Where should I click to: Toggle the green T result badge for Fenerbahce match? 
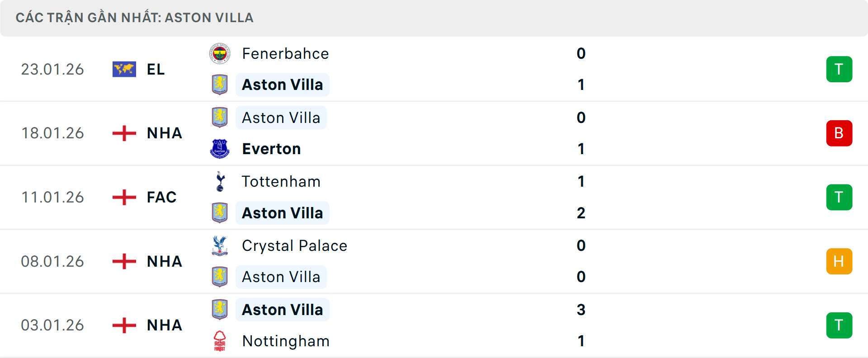tap(840, 69)
